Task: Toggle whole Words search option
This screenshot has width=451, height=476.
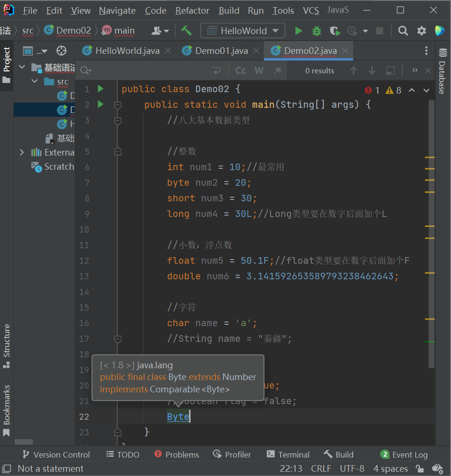Action: (259, 70)
